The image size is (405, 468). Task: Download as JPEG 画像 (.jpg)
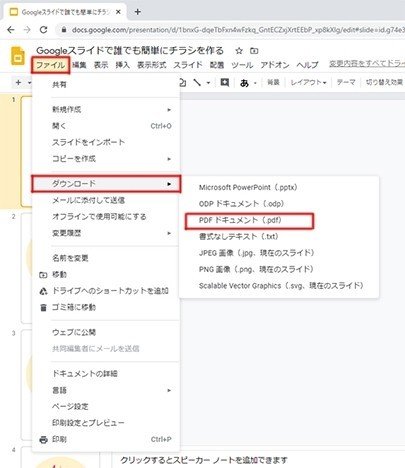(x=279, y=253)
